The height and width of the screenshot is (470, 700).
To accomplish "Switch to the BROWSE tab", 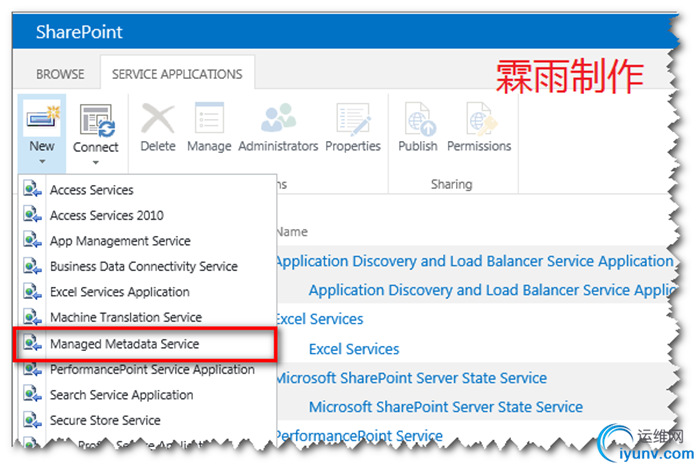I will pyautogui.click(x=60, y=74).
